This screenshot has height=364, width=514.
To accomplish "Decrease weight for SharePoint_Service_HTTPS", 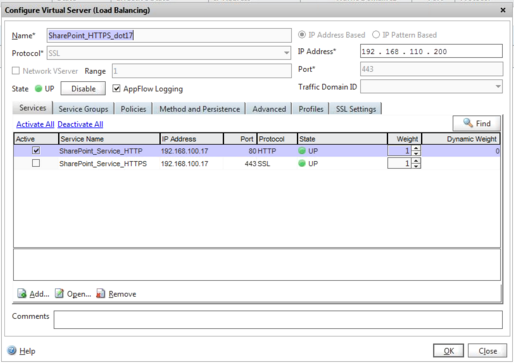I will tap(416, 166).
